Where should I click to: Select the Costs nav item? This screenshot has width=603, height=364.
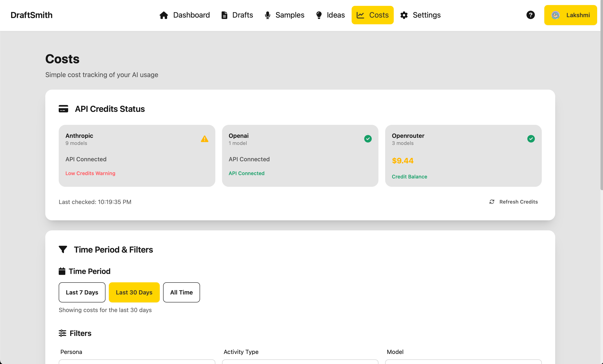click(372, 15)
